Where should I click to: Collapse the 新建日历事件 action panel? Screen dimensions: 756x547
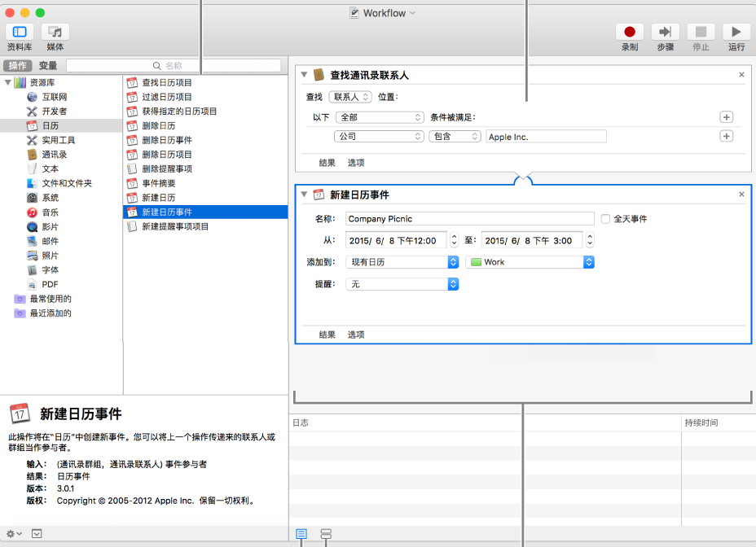304,195
